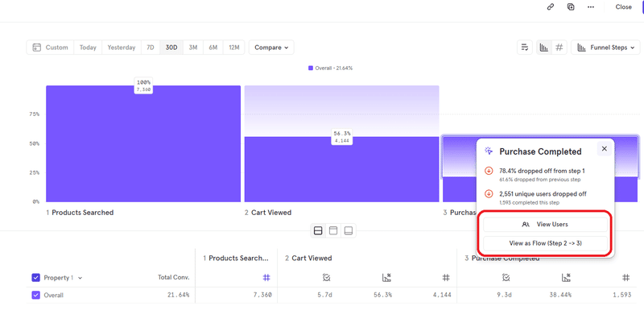Click the Cart Viewed funnel bar
The width and height of the screenshot is (644, 323).
point(341,169)
